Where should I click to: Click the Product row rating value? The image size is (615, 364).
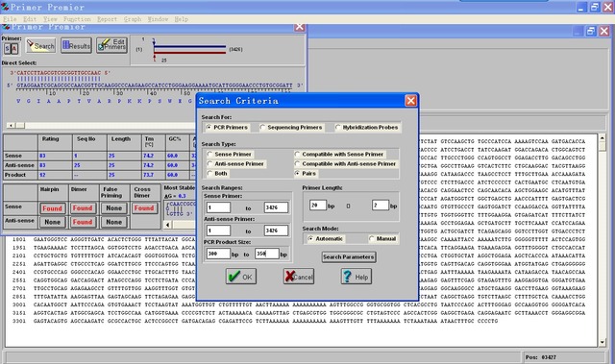tap(42, 175)
